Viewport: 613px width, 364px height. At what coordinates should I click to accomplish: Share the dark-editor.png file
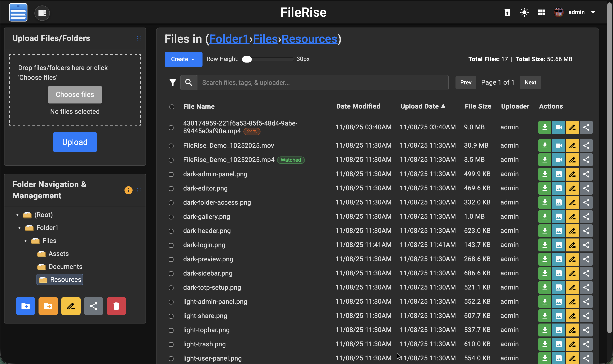pos(586,188)
